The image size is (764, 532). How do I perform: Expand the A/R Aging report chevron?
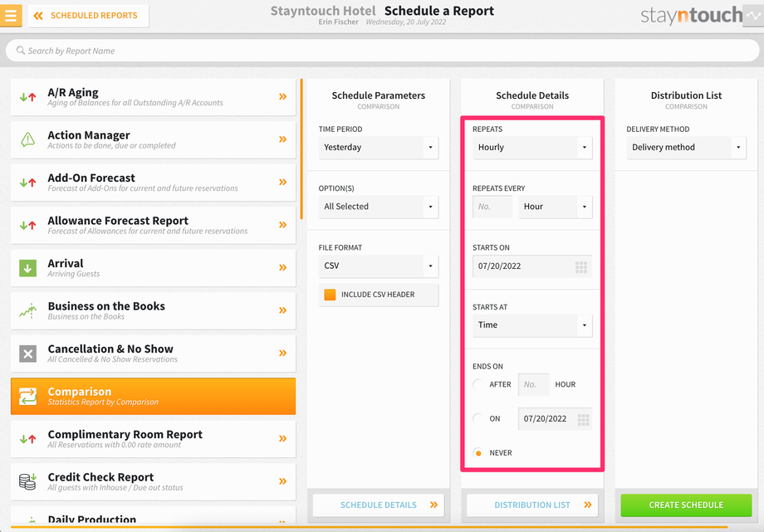(x=282, y=96)
